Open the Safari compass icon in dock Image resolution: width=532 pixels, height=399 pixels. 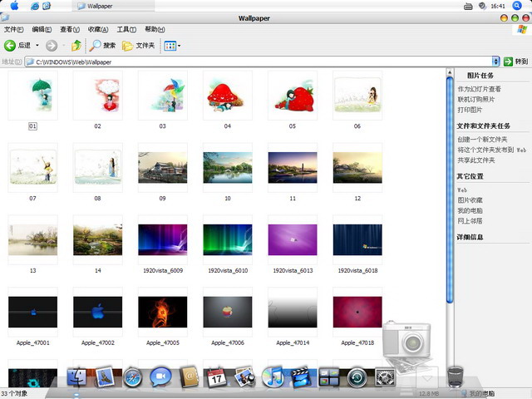(132, 377)
